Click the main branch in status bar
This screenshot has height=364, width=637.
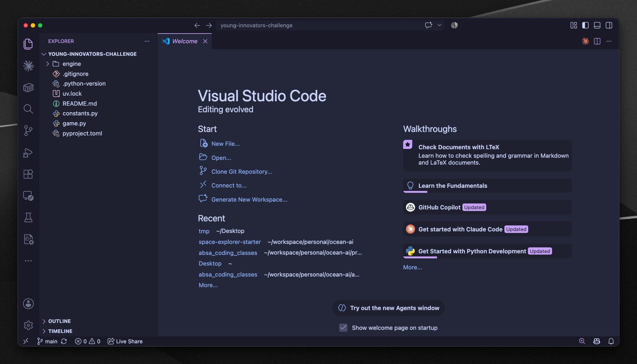point(47,341)
